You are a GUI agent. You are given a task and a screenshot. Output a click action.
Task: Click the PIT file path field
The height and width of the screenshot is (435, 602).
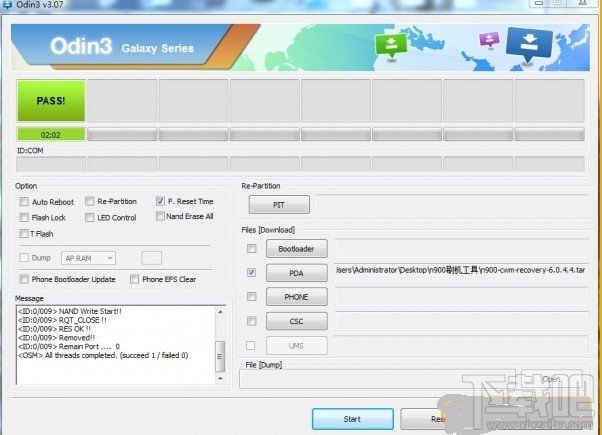point(452,204)
